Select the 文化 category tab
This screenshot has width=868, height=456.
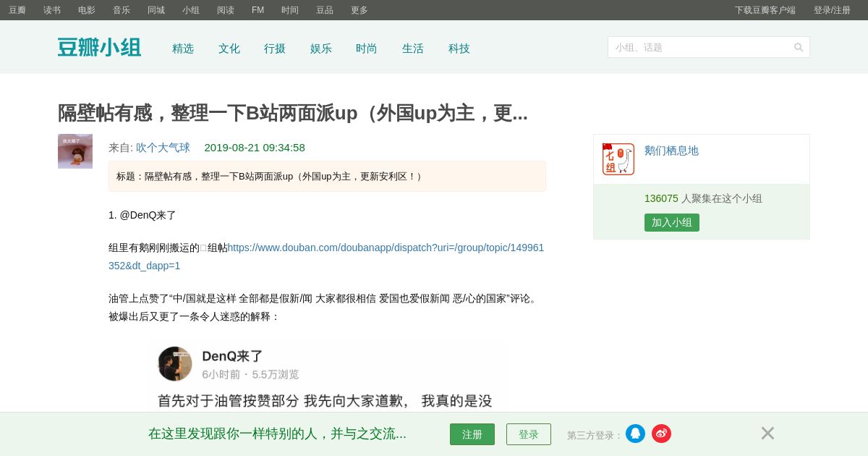pos(229,48)
